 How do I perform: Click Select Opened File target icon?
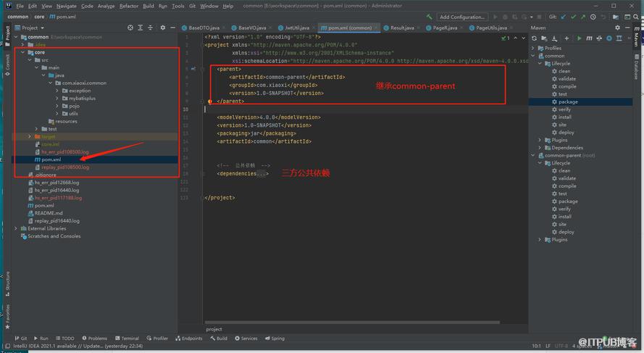pyautogui.click(x=130, y=28)
